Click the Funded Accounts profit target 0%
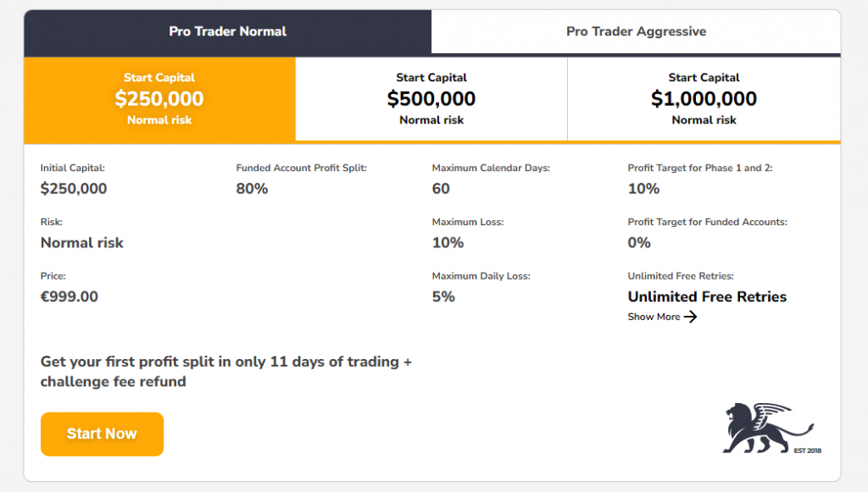The image size is (868, 492). coord(639,242)
